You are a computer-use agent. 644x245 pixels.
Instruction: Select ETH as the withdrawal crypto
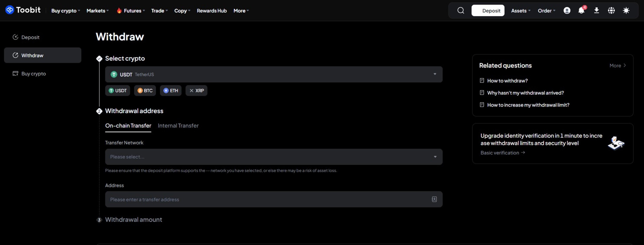pos(170,90)
